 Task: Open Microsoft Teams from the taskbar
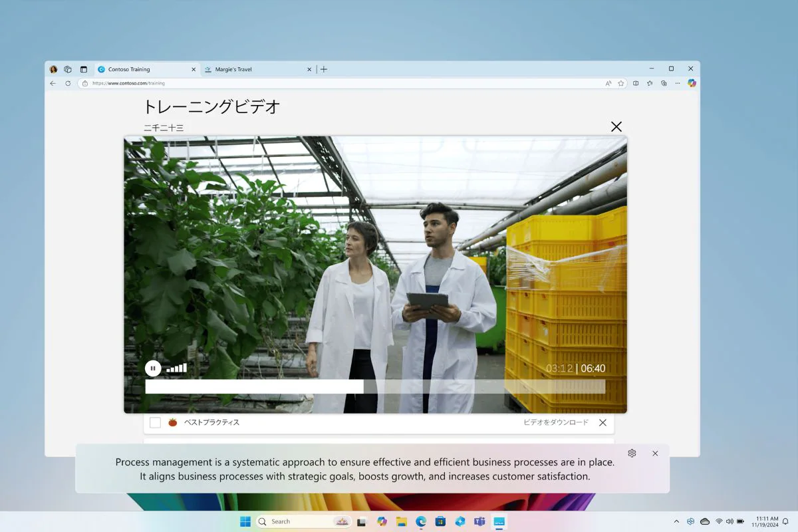point(479,521)
